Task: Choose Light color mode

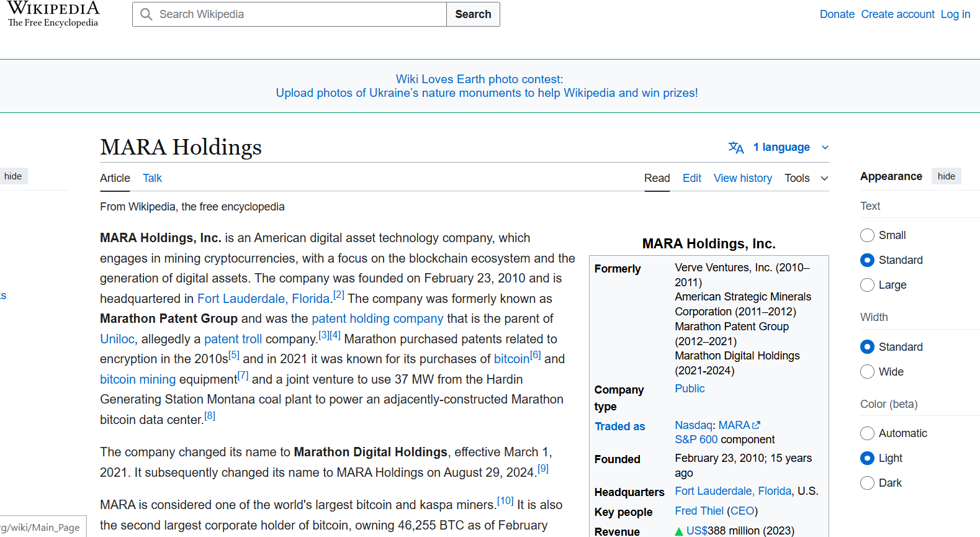Action: point(868,458)
